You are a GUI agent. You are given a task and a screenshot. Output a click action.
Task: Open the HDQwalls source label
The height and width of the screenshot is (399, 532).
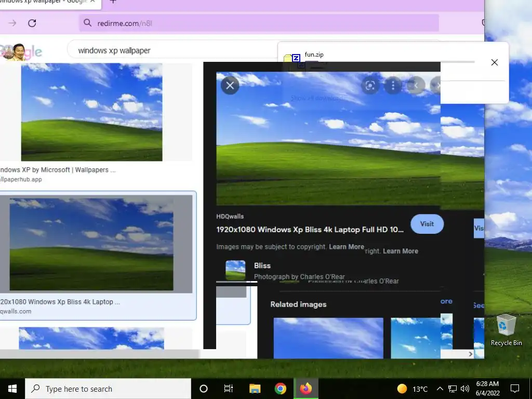click(x=230, y=217)
